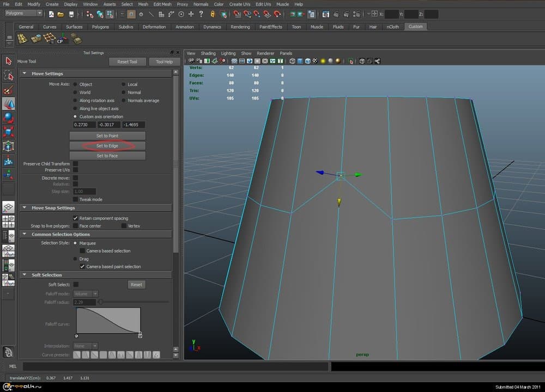Click the Tool Help button
Viewport: 545px width, 392px height.
click(164, 62)
